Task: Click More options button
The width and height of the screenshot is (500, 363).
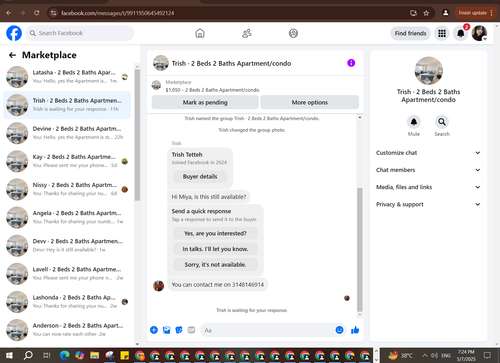Action: (310, 102)
